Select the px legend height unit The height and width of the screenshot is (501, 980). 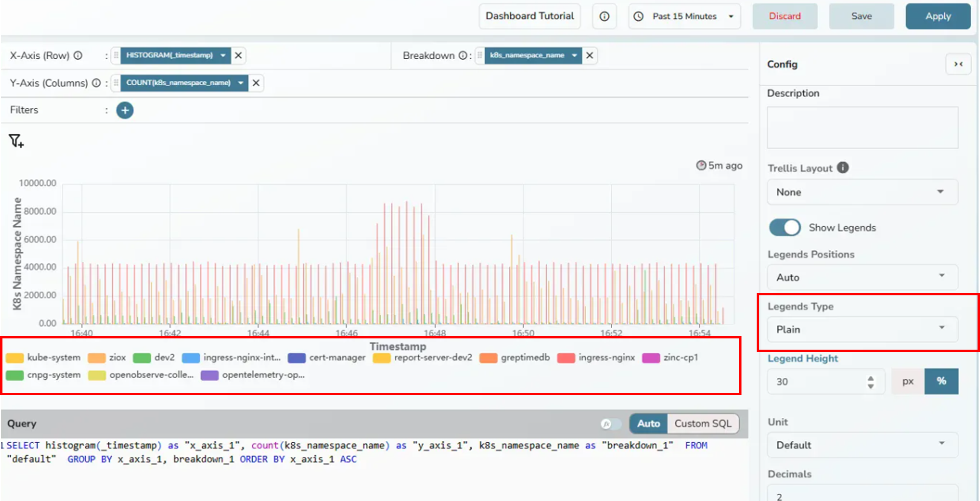tap(908, 382)
